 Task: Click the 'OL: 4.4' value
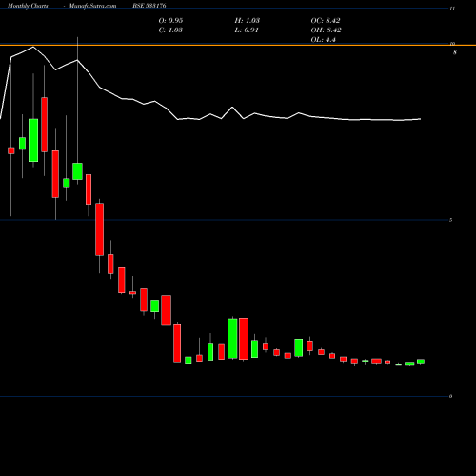[324, 40]
